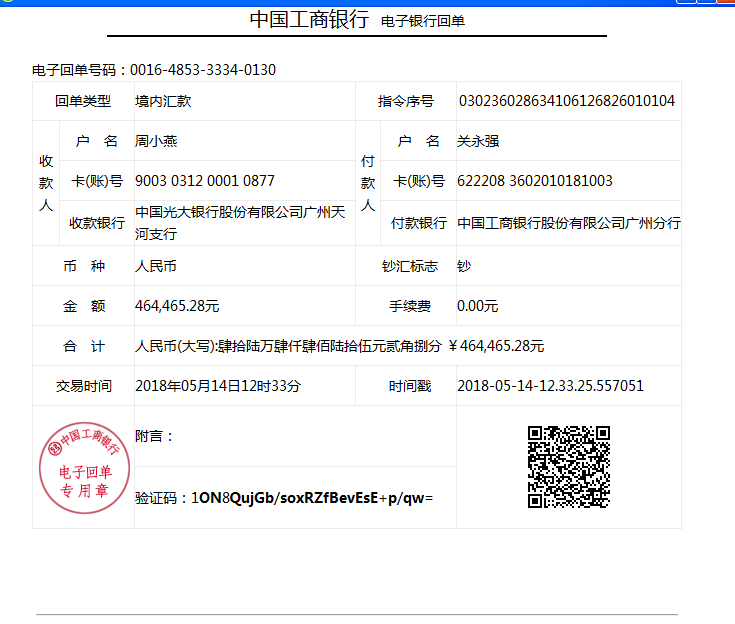Click the 币种 label
The image size is (735, 624).
click(84, 266)
